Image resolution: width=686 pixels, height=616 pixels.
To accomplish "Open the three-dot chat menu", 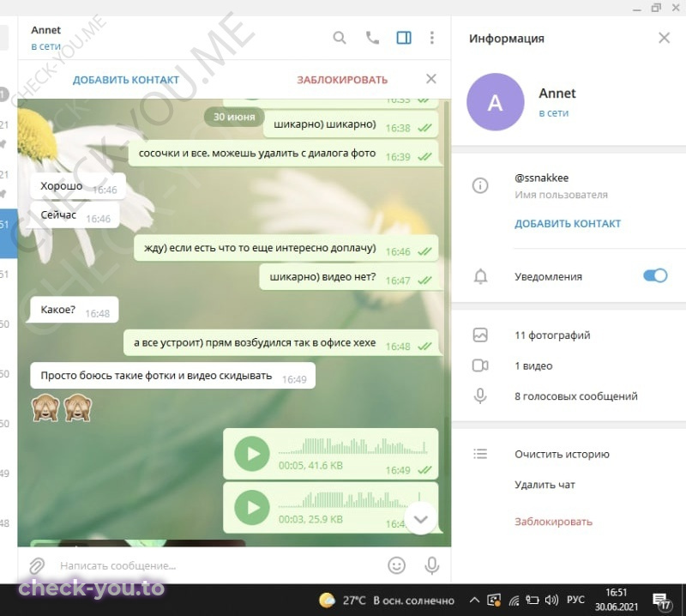I will pos(432,38).
